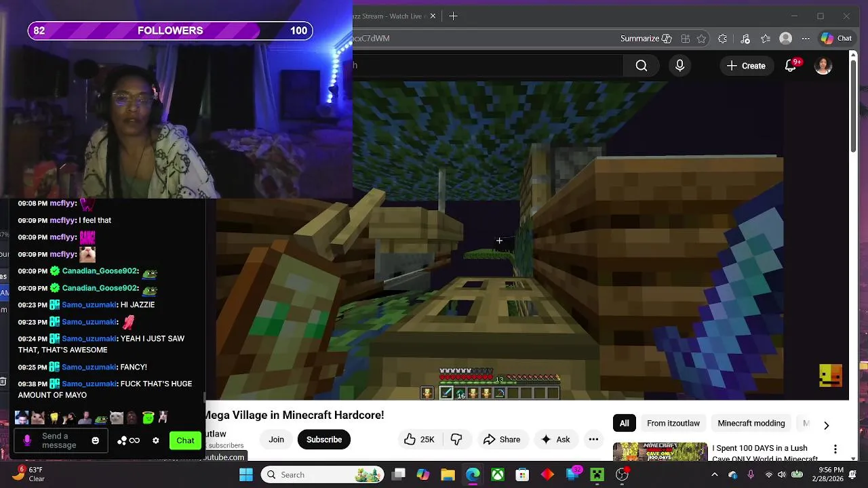Dislike the video with the thumbs down
Image resolution: width=868 pixels, height=488 pixels.
(456, 439)
